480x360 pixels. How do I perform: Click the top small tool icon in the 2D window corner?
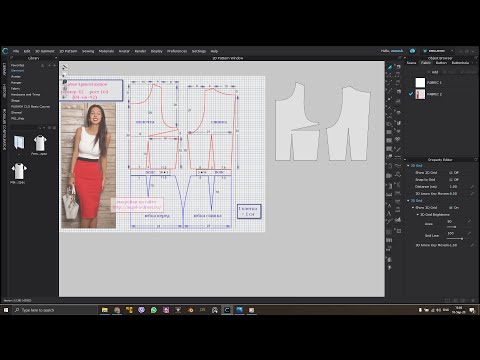65,67
